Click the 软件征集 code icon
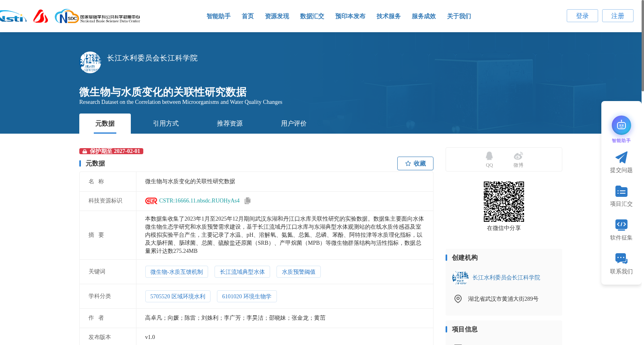The height and width of the screenshot is (345, 644). pos(621,225)
